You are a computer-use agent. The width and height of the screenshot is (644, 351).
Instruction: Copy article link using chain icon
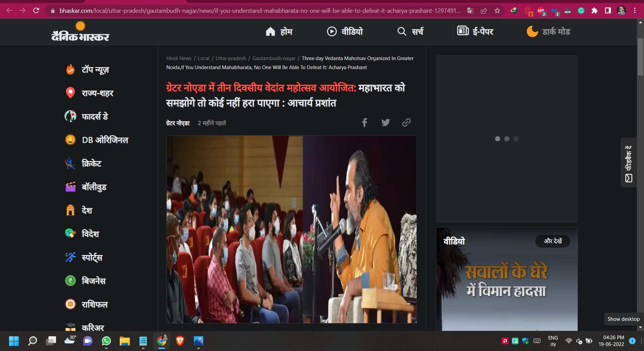[x=406, y=122]
